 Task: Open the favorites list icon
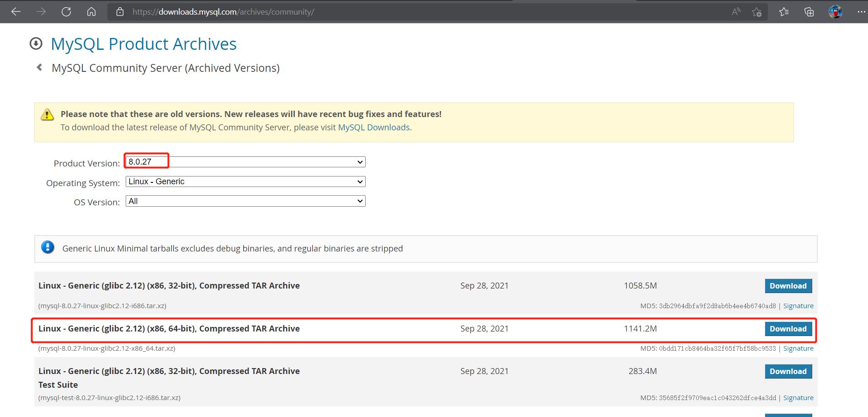(x=784, y=12)
